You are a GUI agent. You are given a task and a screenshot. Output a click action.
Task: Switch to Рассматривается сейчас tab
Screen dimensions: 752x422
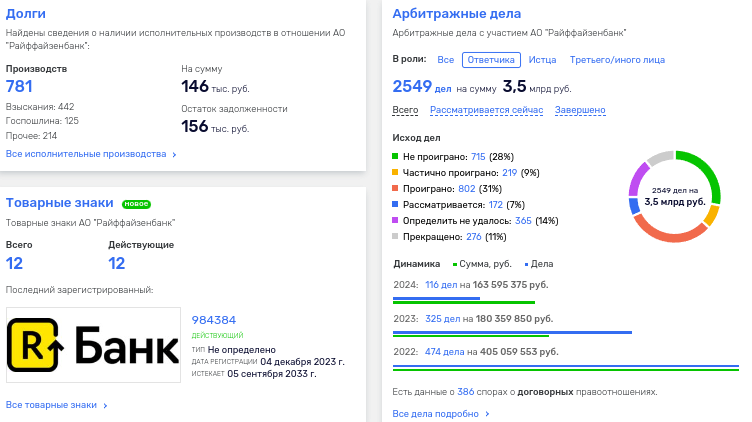pos(486,110)
